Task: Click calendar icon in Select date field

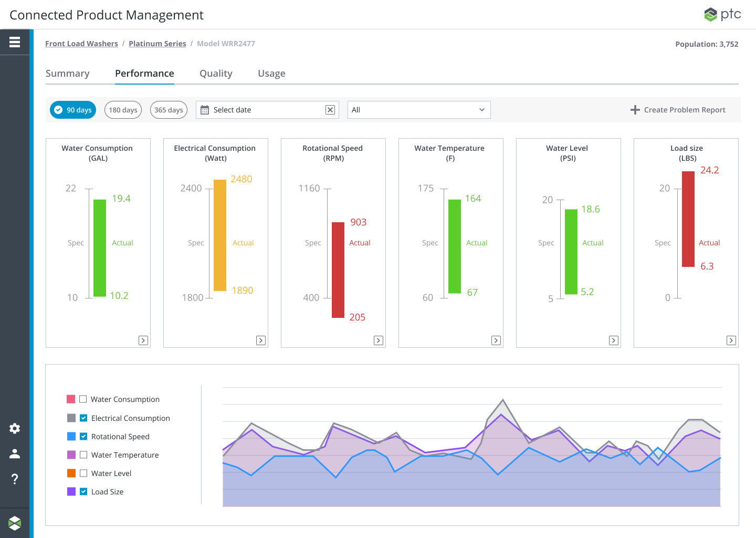Action: click(x=205, y=110)
